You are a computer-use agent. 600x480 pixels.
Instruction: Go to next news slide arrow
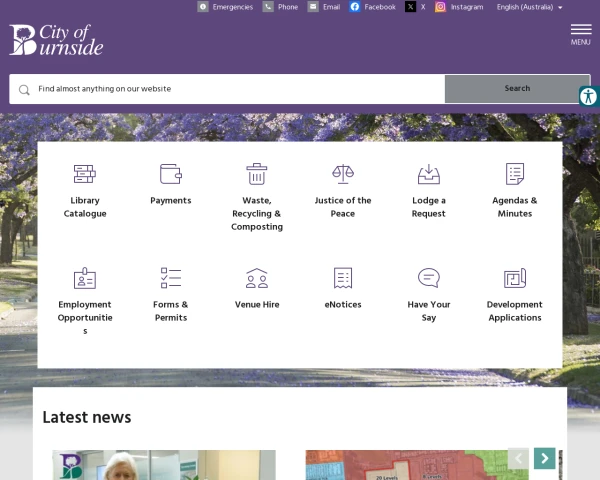pos(545,458)
